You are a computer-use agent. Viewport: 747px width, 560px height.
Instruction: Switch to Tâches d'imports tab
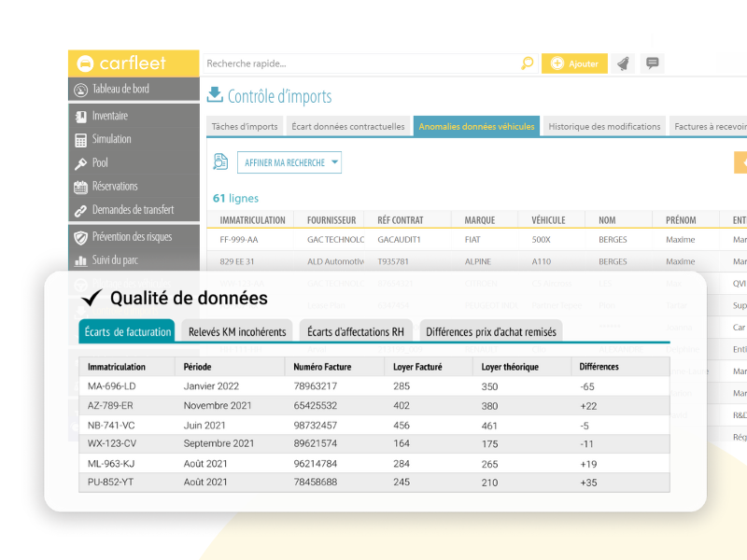point(245,127)
